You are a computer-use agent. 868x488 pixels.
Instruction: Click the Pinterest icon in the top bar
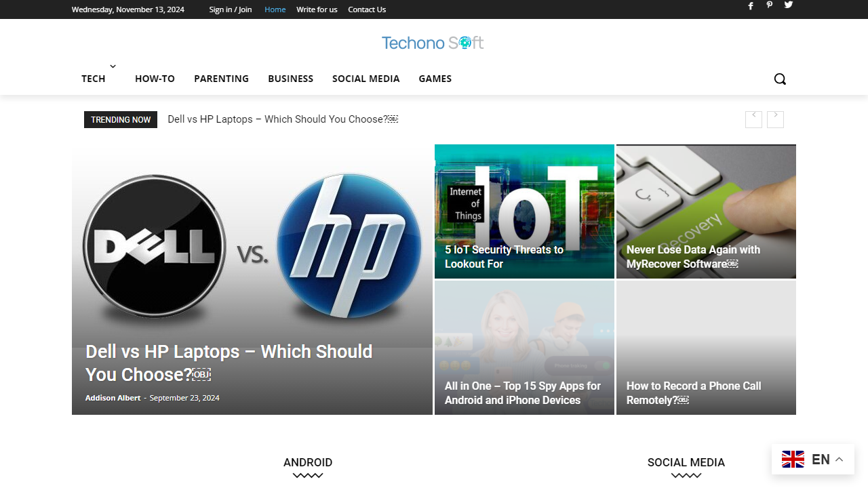(x=770, y=6)
